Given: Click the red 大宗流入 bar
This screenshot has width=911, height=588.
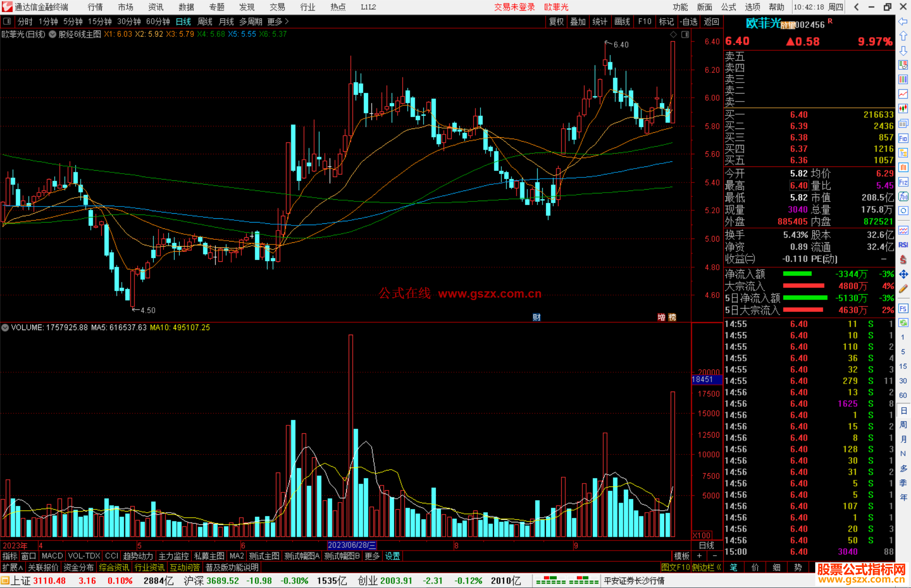Looking at the screenshot, I should tap(803, 286).
